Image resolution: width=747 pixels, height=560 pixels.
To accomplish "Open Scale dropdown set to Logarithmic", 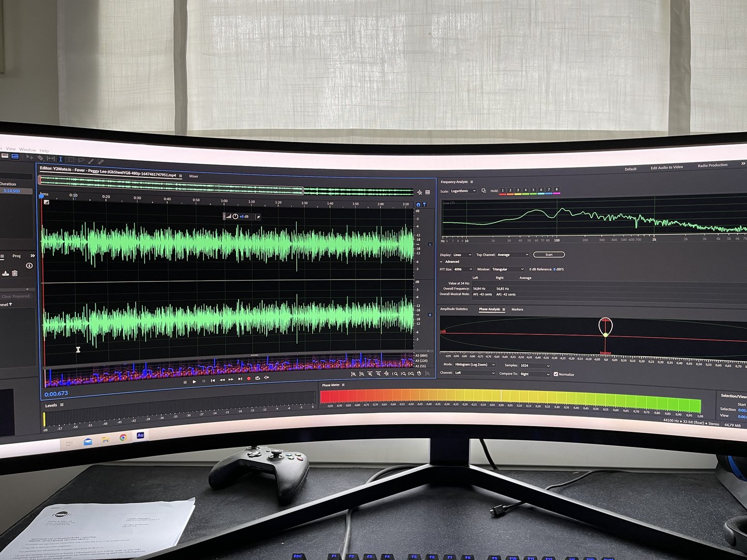I will (463, 191).
